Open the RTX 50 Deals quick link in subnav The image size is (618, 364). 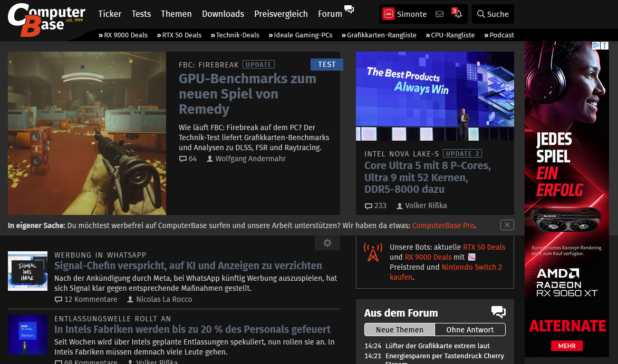(179, 35)
